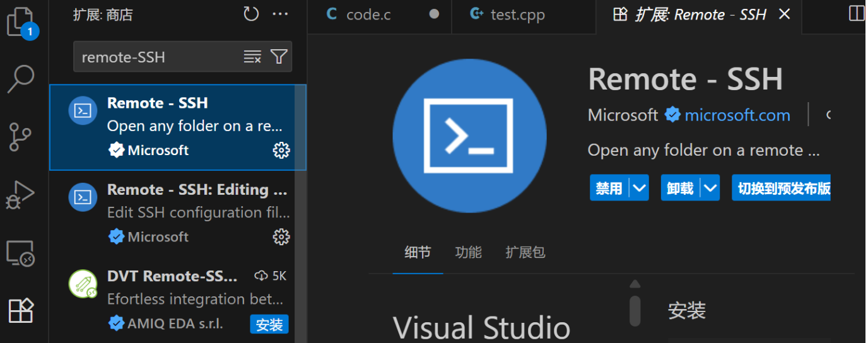This screenshot has height=343, width=868.
Task: Open the Extensions view icon
Action: tap(21, 310)
